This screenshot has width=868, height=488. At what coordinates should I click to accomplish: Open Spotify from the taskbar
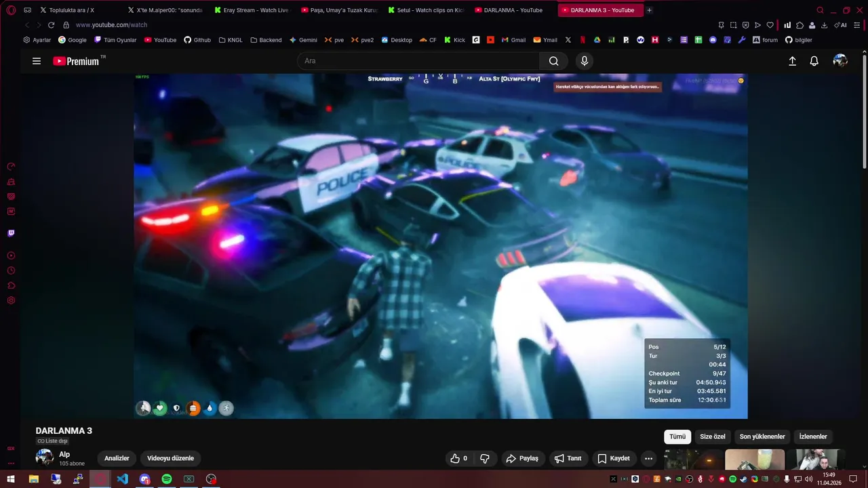coord(167,479)
